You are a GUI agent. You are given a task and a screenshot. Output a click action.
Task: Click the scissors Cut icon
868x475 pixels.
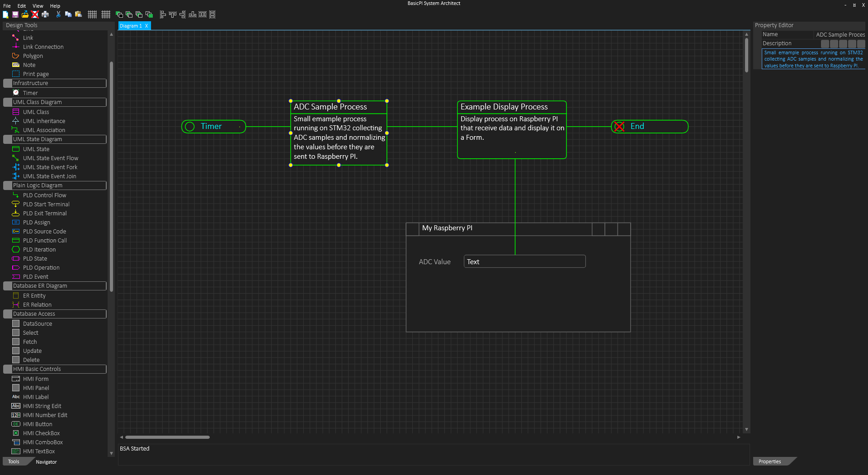(58, 14)
